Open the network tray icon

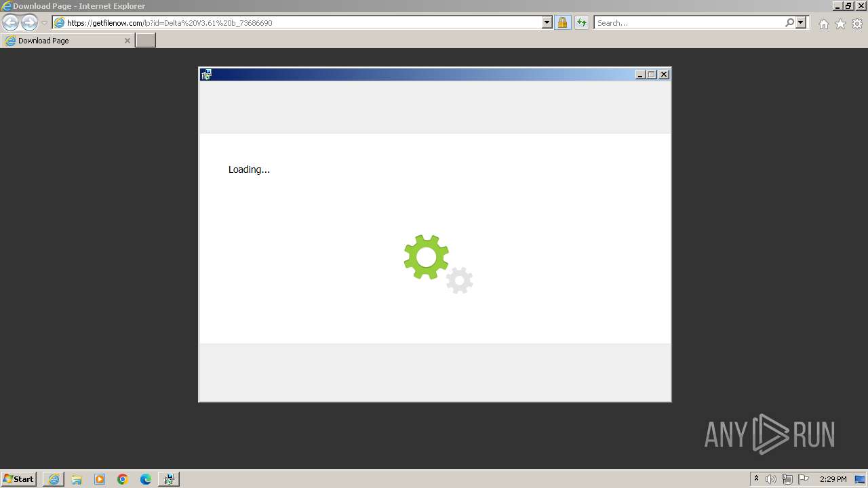point(787,479)
